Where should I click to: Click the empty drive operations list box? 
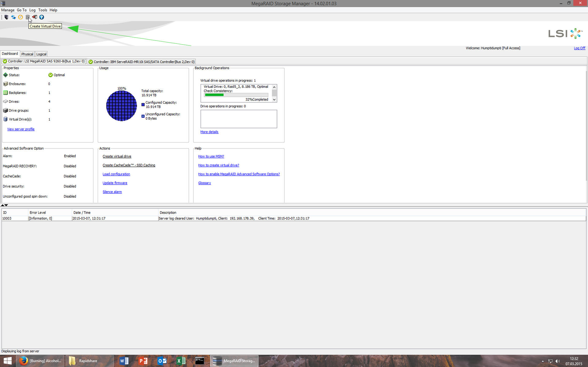coord(239,119)
